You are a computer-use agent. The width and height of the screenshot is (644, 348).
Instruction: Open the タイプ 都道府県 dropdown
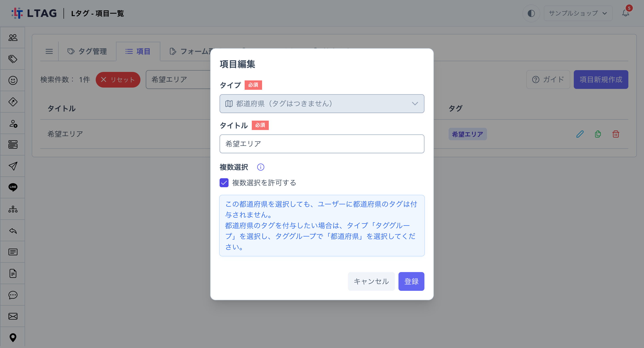[x=322, y=104]
